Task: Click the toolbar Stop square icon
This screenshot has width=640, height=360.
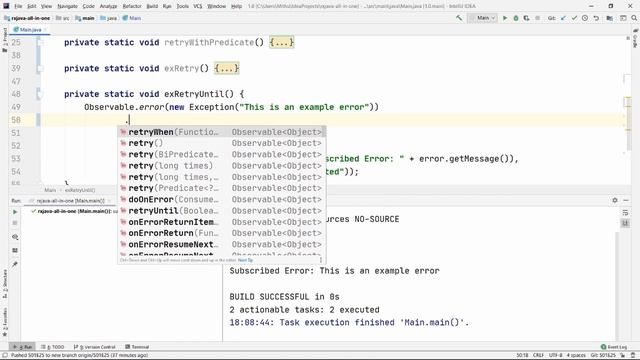Action: click(x=538, y=18)
